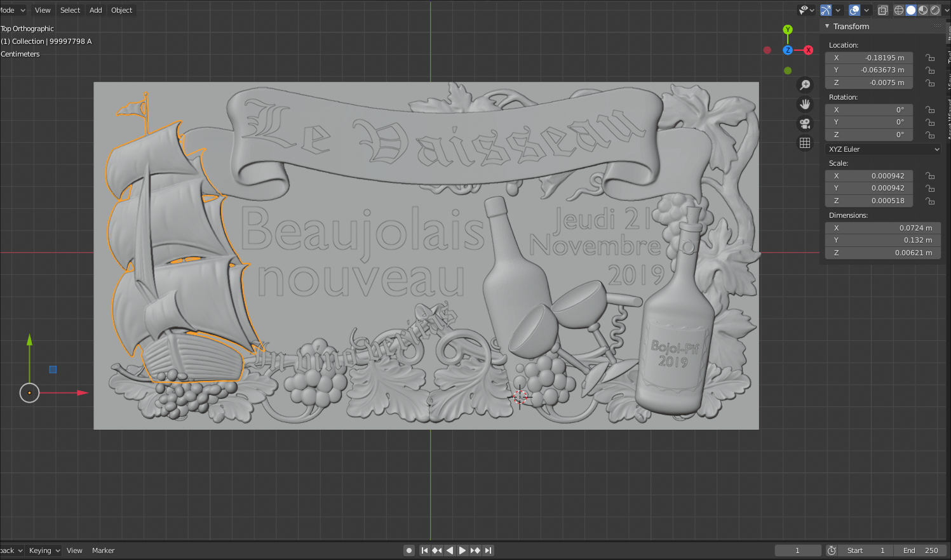Open the gizmo options dropdown arrow
The width and height of the screenshot is (951, 560).
click(x=838, y=10)
